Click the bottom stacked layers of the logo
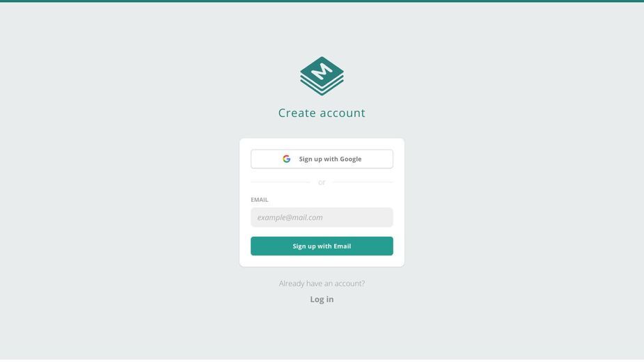 (x=322, y=88)
